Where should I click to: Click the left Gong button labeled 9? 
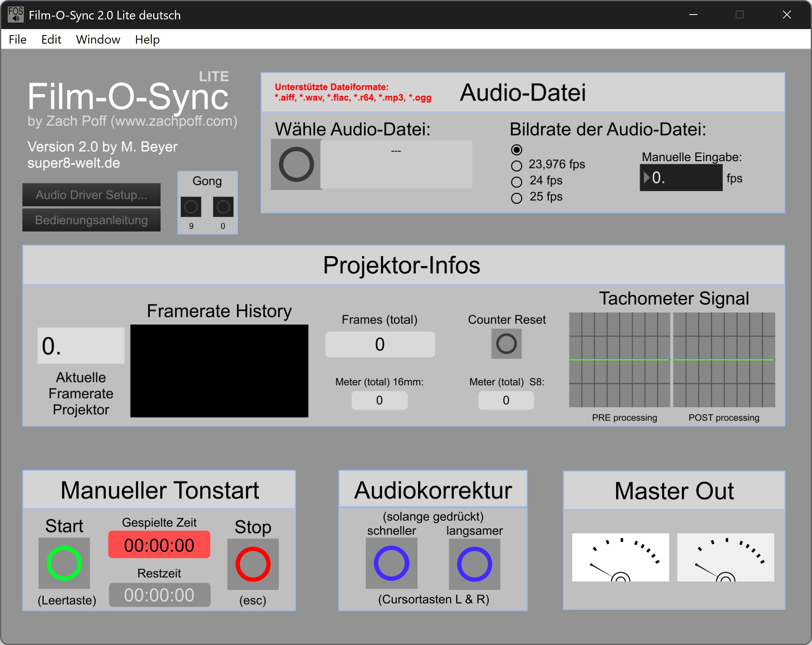191,207
